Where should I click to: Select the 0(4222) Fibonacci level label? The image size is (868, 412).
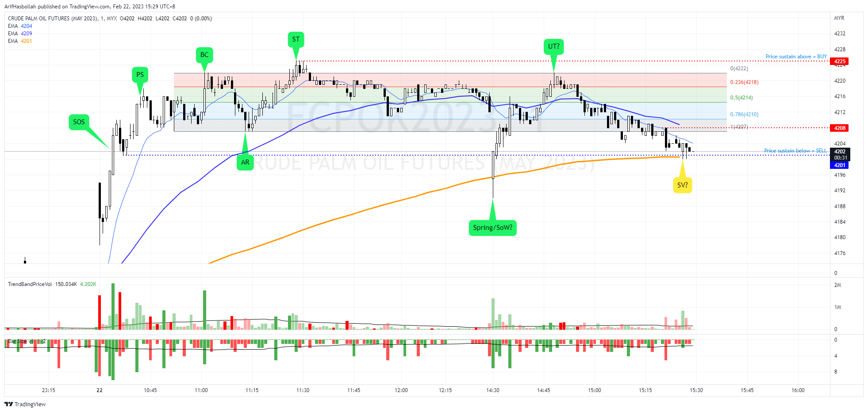tap(739, 69)
